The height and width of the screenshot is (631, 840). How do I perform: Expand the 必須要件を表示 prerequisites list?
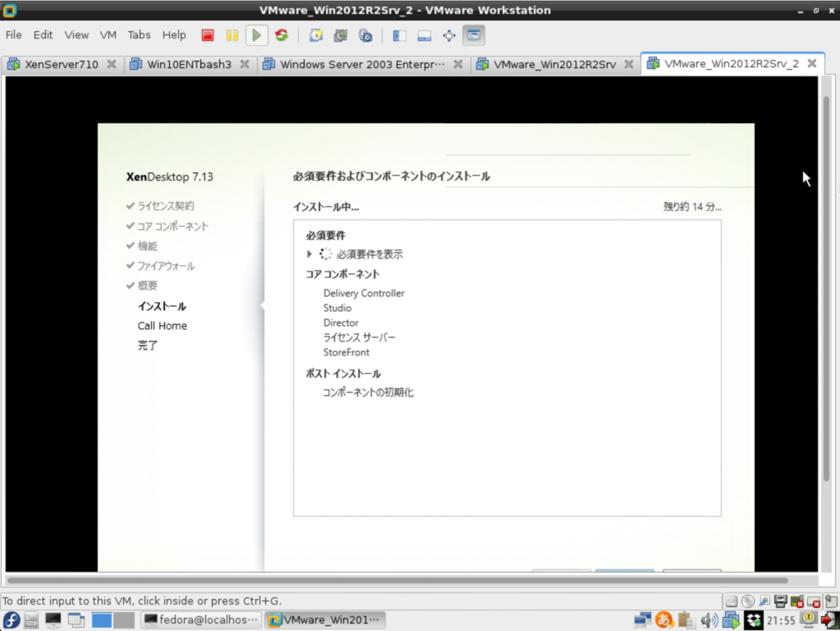click(x=309, y=254)
